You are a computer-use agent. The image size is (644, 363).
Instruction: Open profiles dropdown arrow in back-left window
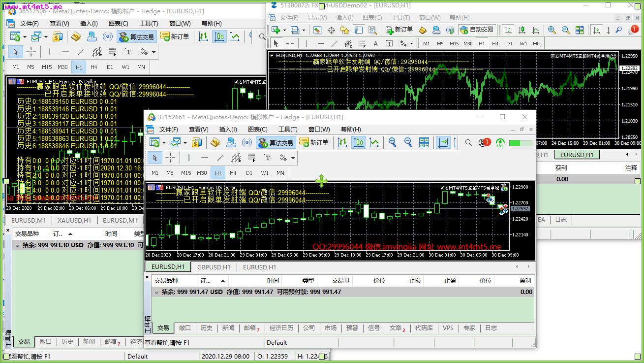pos(46,36)
